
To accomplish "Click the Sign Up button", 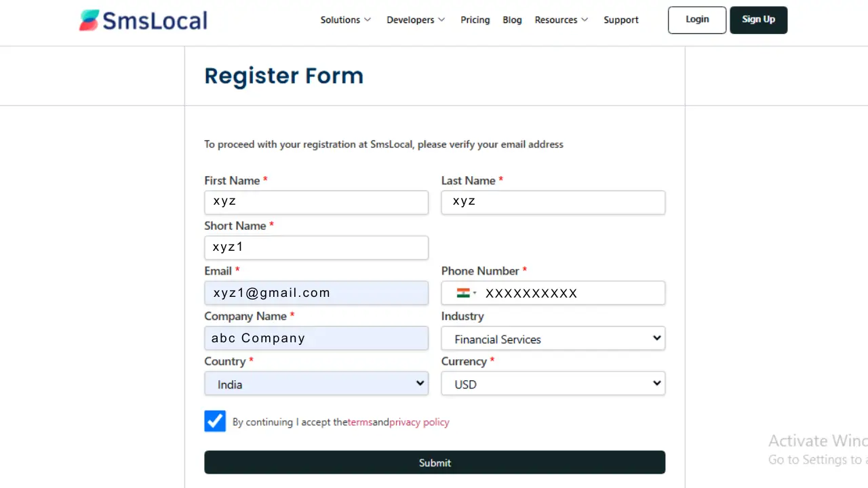I will coord(758,20).
